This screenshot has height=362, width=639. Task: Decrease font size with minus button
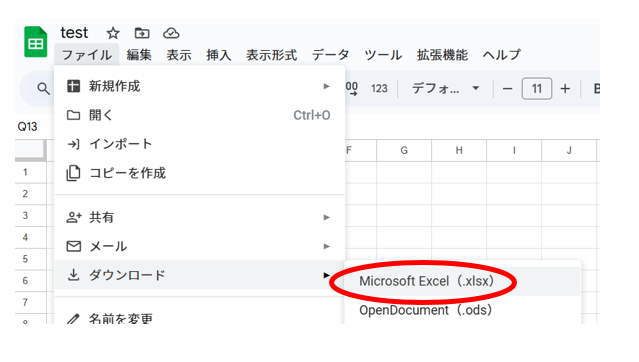click(507, 88)
